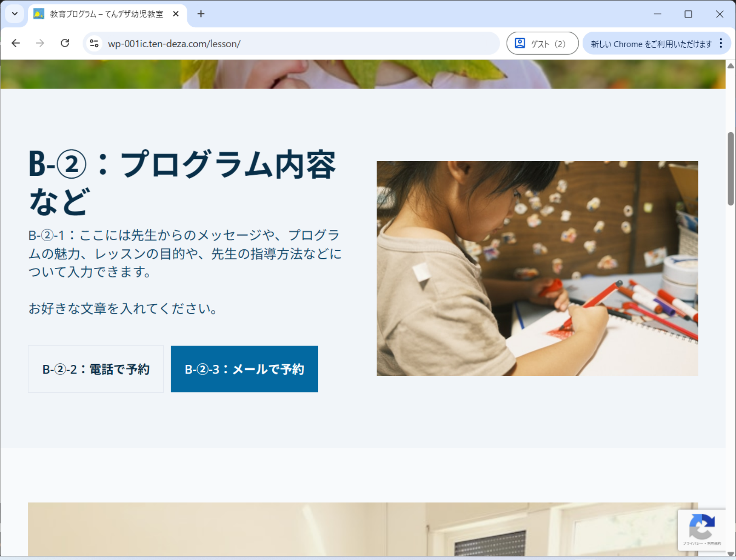Screen dimensions: 736x560
Task: Click the 新しい Chrome をご利用いただけます update notice
Action: point(651,44)
